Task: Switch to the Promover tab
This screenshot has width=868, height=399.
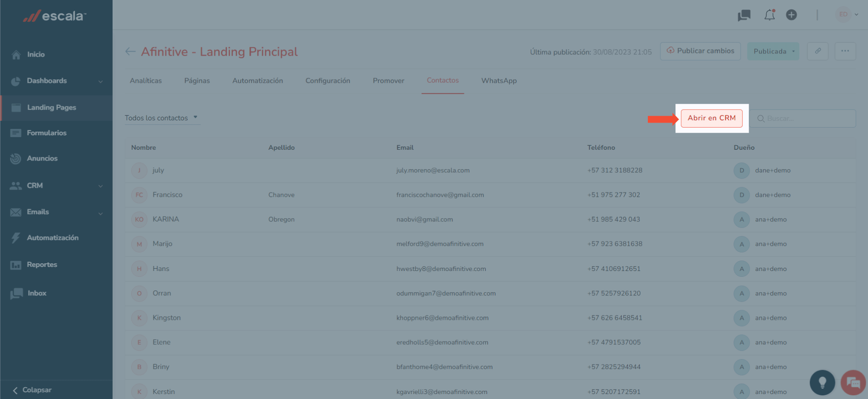Action: [x=388, y=81]
